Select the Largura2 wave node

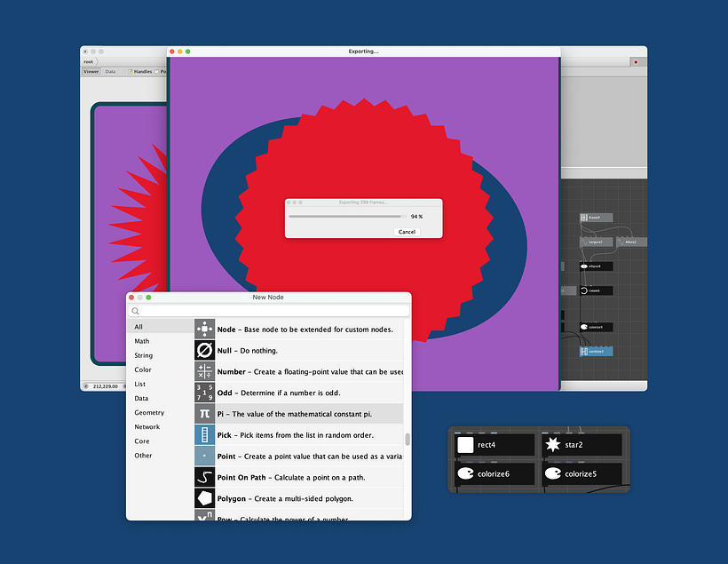(596, 242)
